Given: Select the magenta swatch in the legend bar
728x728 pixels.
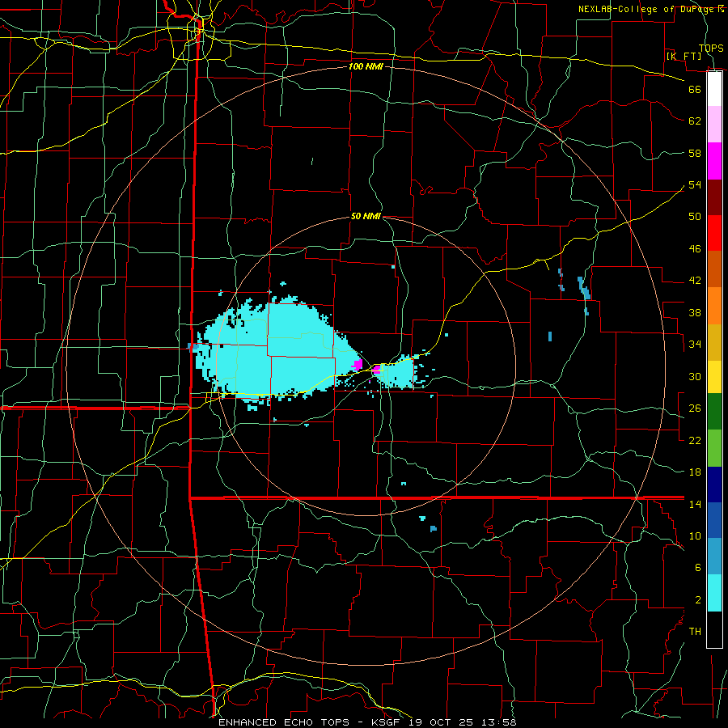Looking at the screenshot, I should 714,161.
